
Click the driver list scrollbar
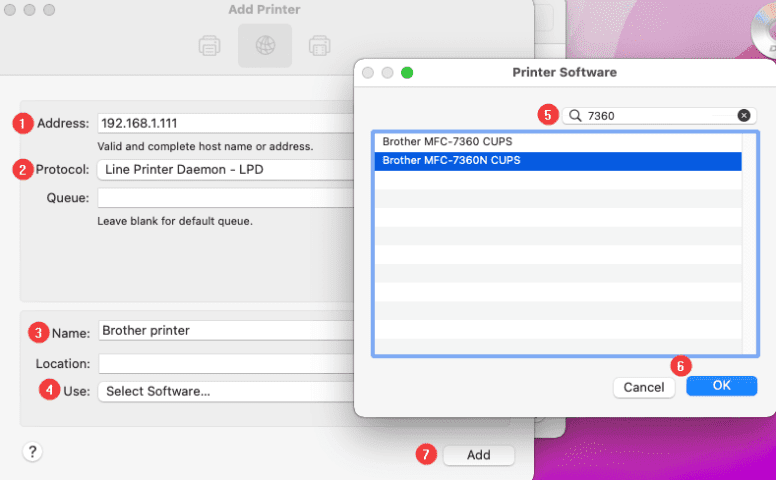(x=749, y=240)
